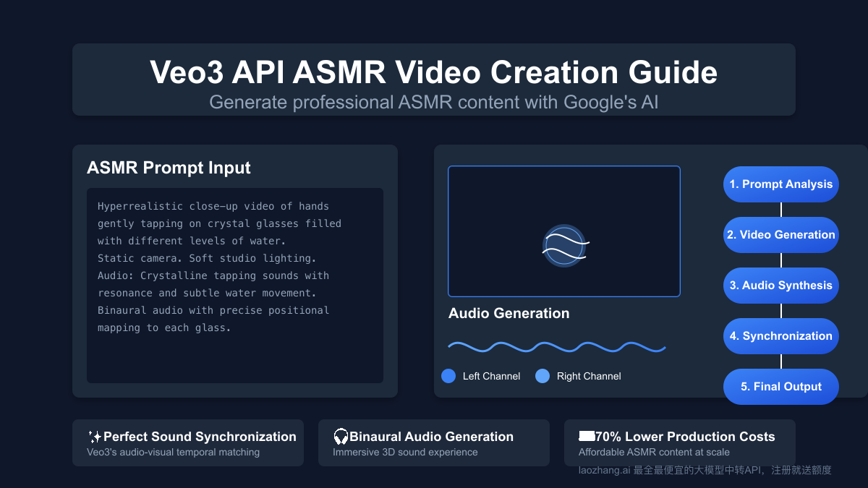Select the "4. Synchronization" pipeline step

tap(780, 336)
